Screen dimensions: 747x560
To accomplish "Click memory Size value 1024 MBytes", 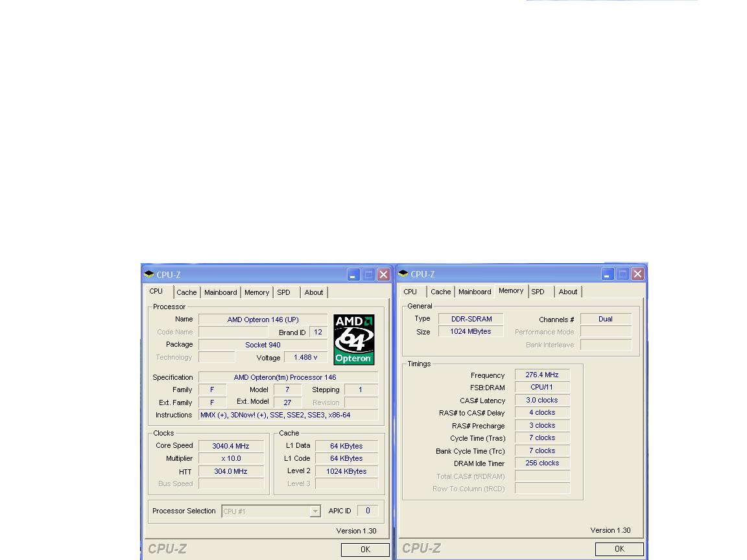I will point(471,331).
